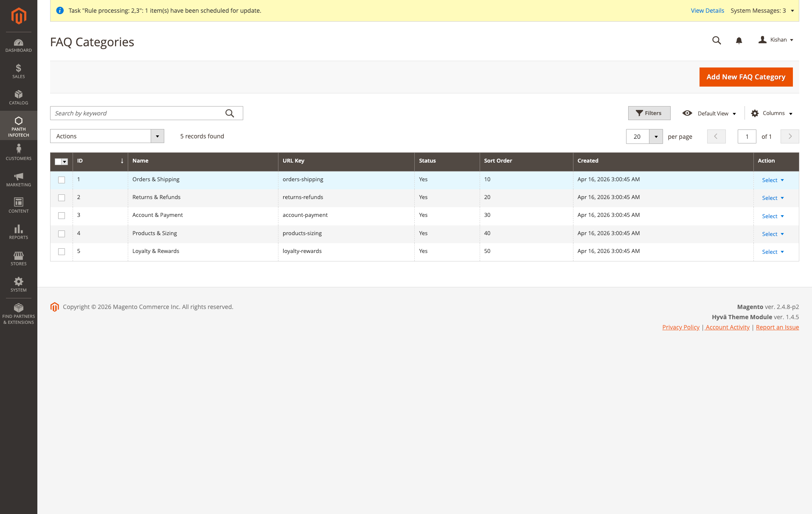Image resolution: width=812 pixels, height=514 pixels.
Task: Check the Loyalty & Rewards row
Action: (62, 251)
